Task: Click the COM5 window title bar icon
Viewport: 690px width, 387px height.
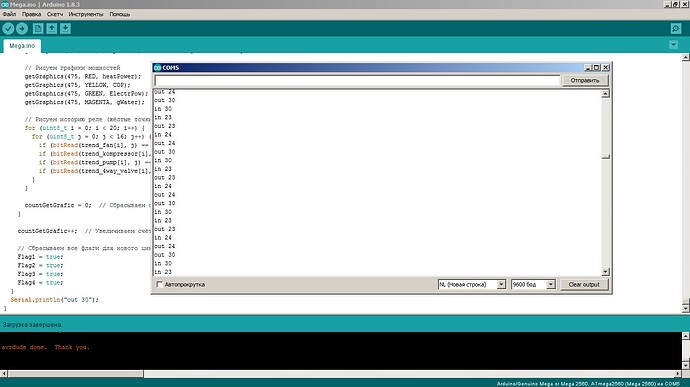Action: (158, 67)
